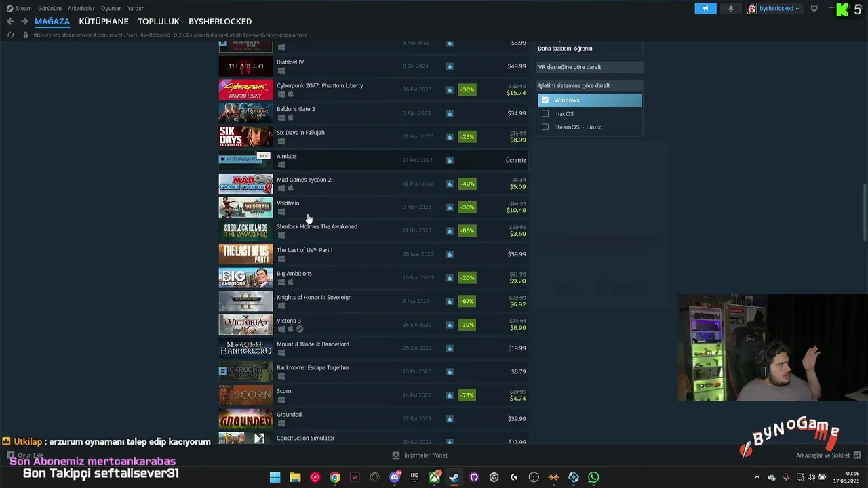868x488 pixels.
Task: Open Epic Games Launcher from taskbar
Action: (x=414, y=477)
